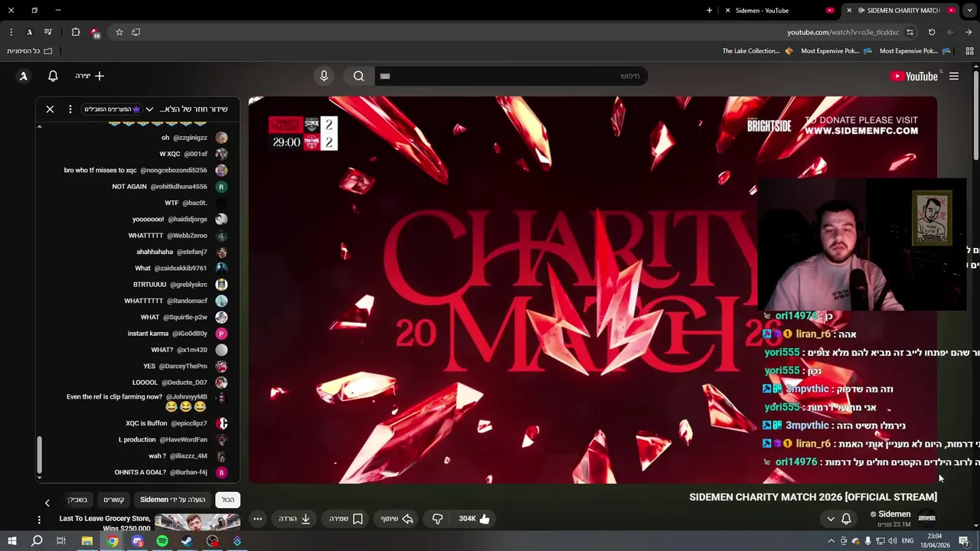This screenshot has height=551, width=980.
Task: Close the live chat replay panel
Action: pos(50,109)
